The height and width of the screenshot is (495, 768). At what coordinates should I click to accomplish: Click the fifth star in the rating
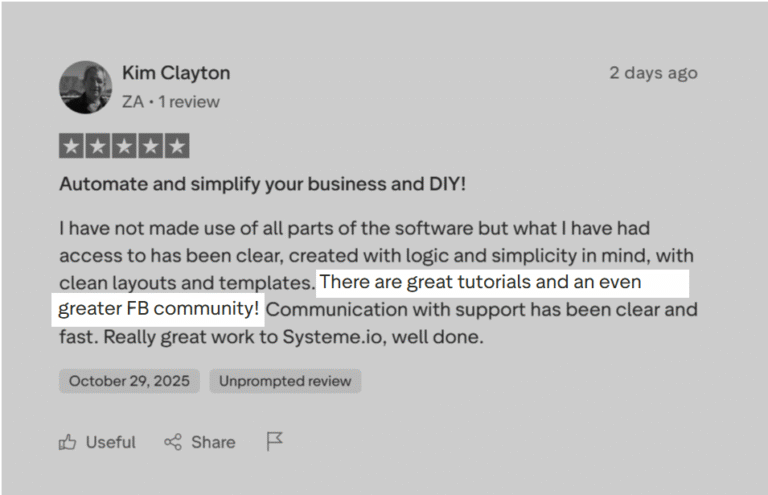coord(177,146)
